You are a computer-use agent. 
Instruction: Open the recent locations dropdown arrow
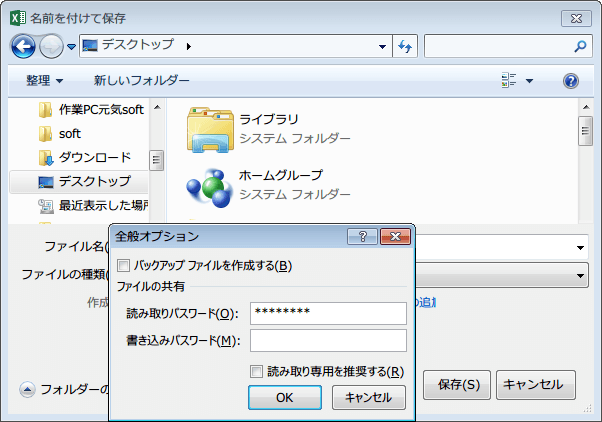[71, 47]
